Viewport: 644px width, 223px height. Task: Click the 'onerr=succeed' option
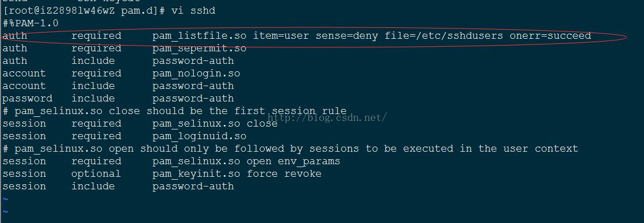point(551,36)
